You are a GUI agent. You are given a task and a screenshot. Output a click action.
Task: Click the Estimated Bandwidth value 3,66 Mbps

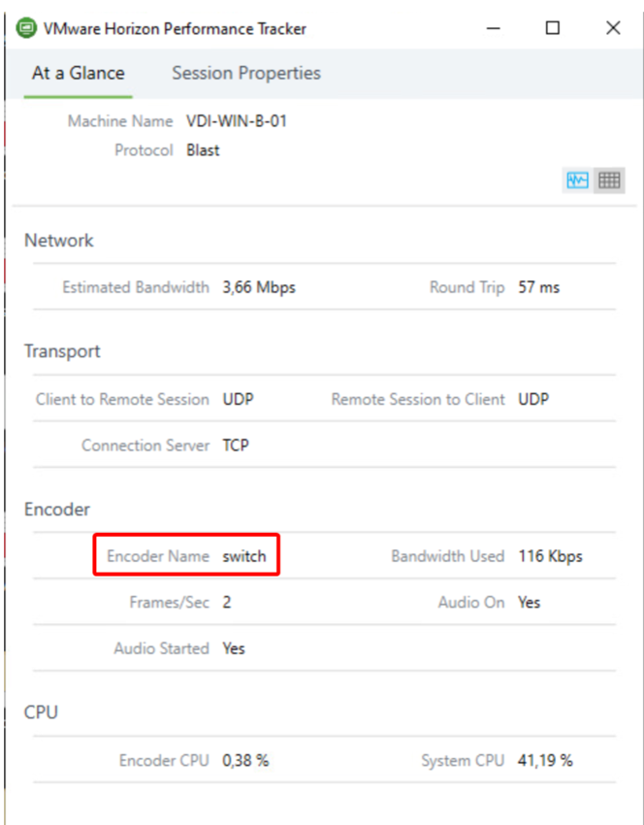point(259,287)
